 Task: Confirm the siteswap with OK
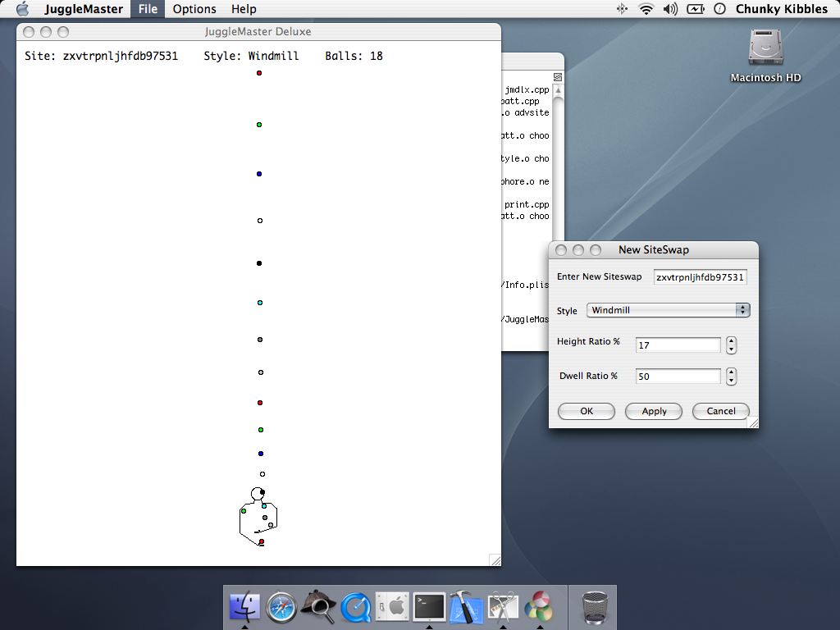(587, 411)
